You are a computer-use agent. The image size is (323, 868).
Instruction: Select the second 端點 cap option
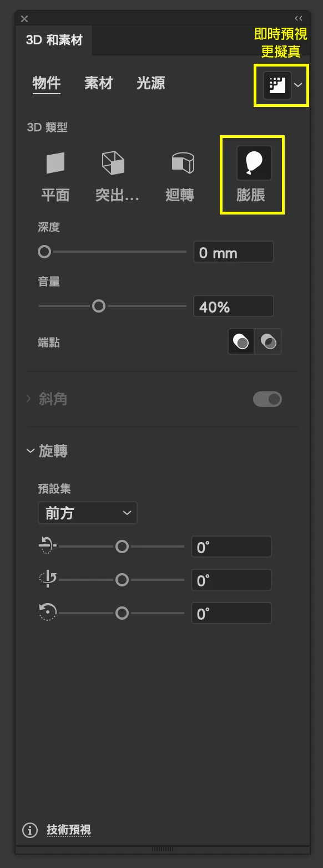pos(268,341)
